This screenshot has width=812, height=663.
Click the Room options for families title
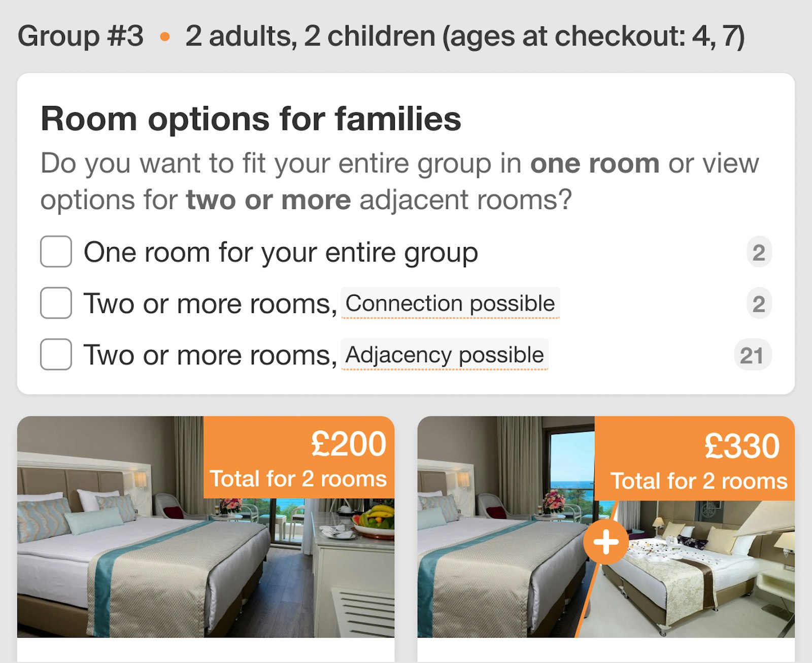tap(251, 119)
